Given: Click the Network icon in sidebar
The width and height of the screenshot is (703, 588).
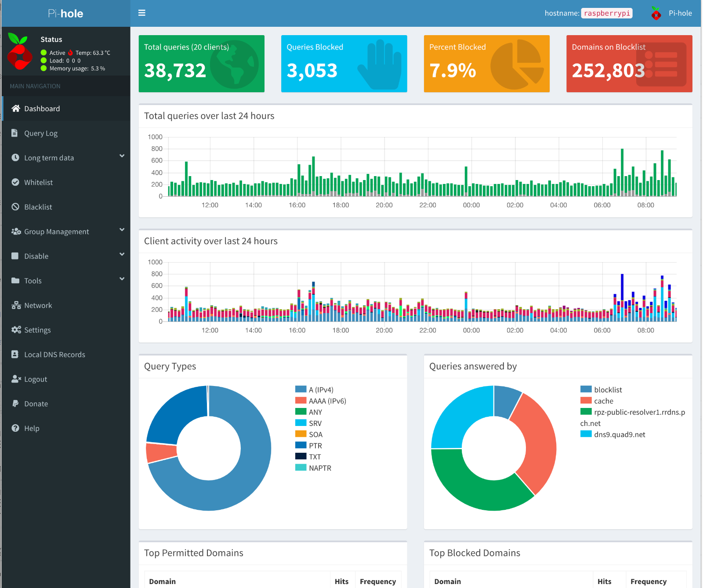Looking at the screenshot, I should 16,305.
